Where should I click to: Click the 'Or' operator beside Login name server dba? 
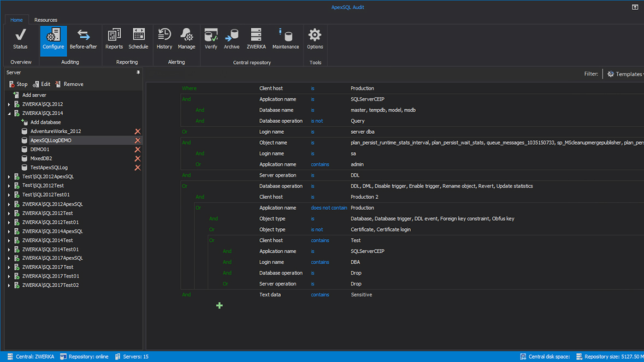coord(185,132)
